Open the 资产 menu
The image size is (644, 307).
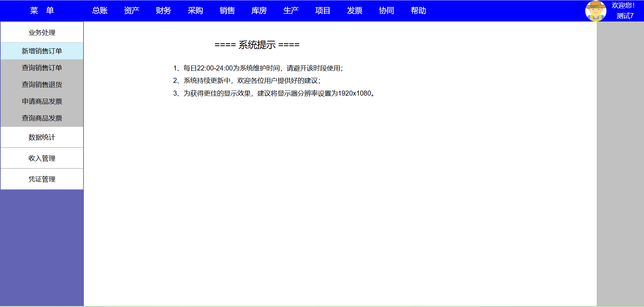[131, 11]
